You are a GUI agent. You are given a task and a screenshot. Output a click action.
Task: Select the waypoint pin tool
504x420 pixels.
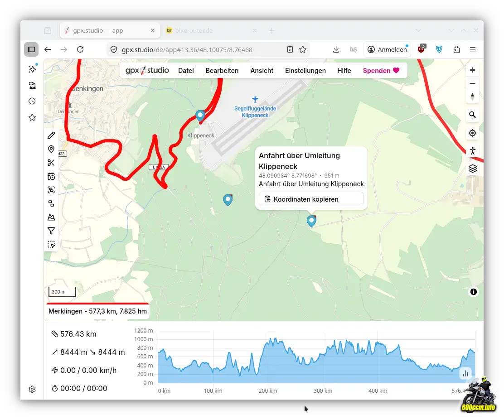51,149
